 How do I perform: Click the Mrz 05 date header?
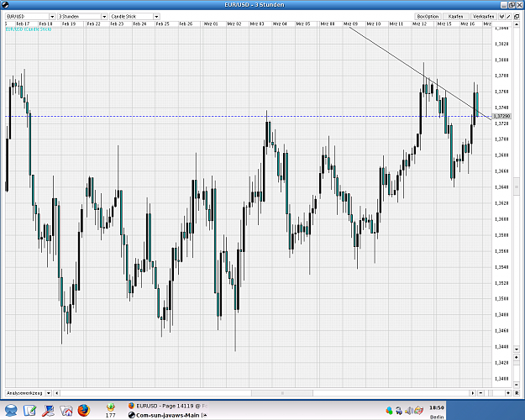tap(303, 24)
